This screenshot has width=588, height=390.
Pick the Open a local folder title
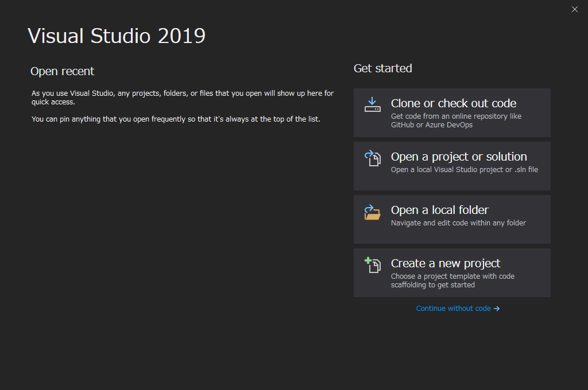439,210
